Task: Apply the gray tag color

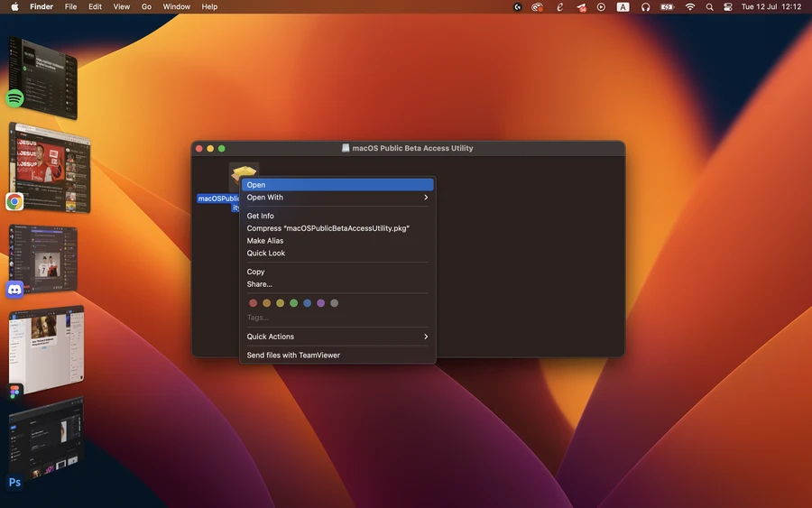Action: click(x=335, y=303)
